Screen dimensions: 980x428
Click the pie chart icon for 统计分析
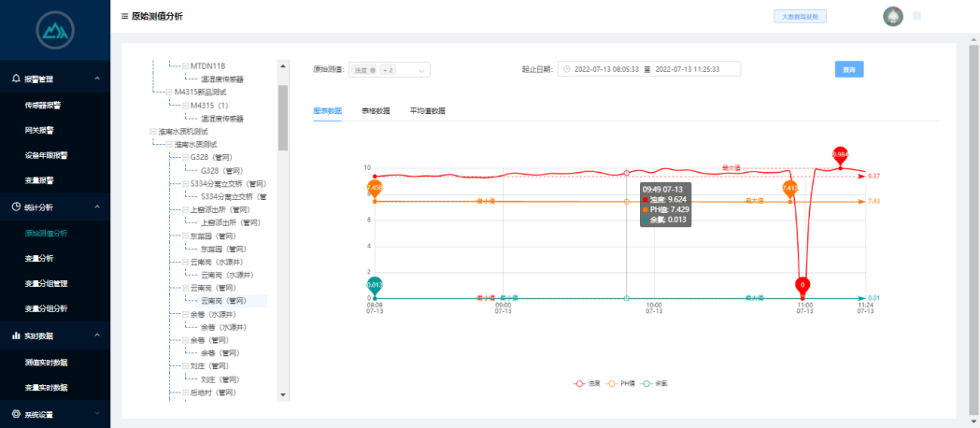15,207
